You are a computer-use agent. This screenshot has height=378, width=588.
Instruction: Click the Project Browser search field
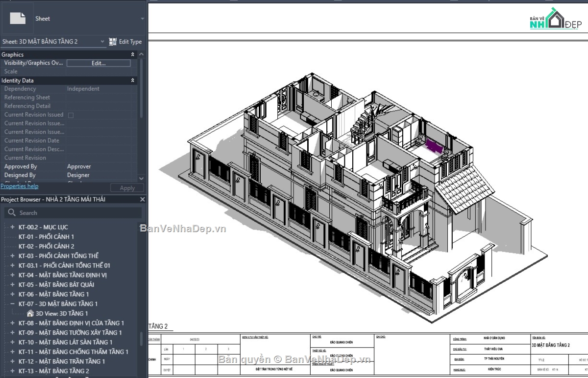click(x=73, y=213)
